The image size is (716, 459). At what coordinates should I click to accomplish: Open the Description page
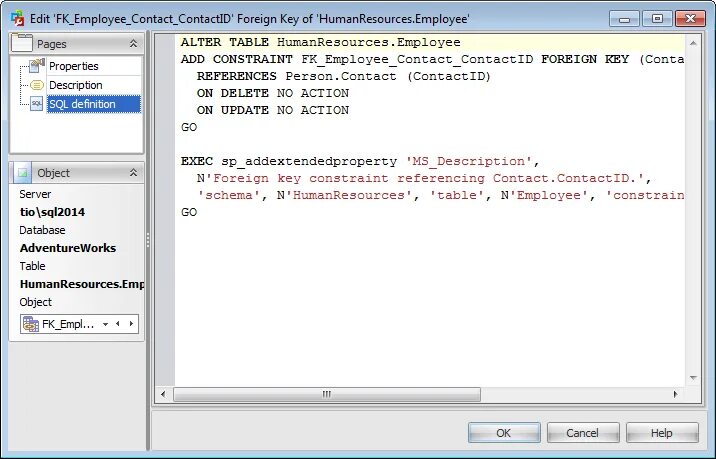[x=76, y=85]
